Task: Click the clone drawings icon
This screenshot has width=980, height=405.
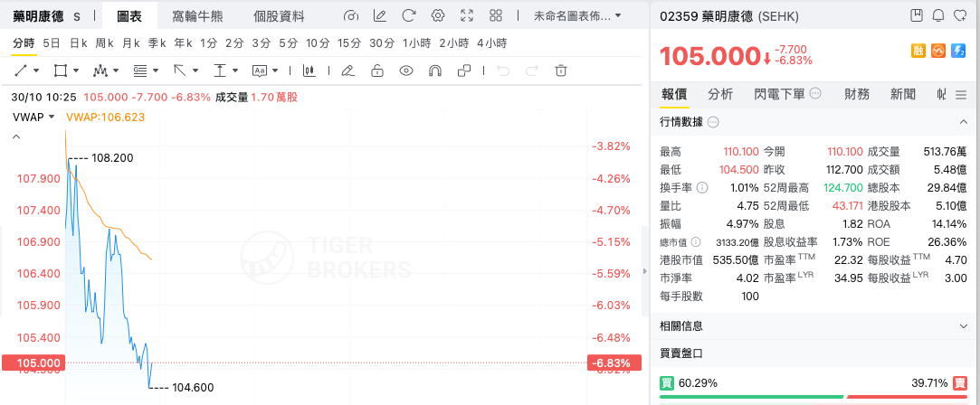Action: 464,71
